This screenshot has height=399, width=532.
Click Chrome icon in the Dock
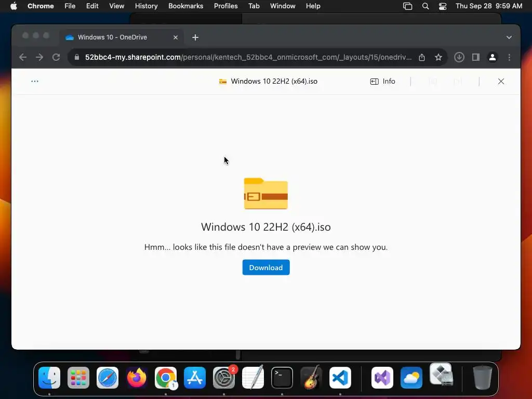point(166,378)
